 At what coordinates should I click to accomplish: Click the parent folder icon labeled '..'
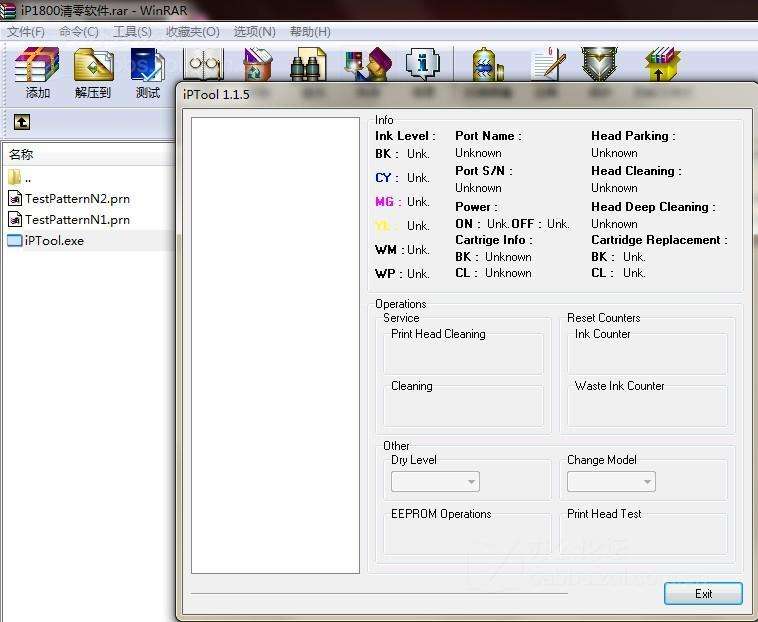click(15, 177)
